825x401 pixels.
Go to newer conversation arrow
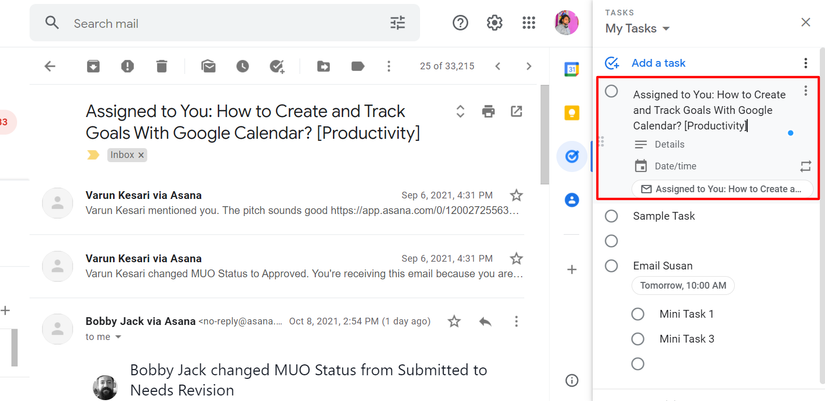tap(498, 66)
